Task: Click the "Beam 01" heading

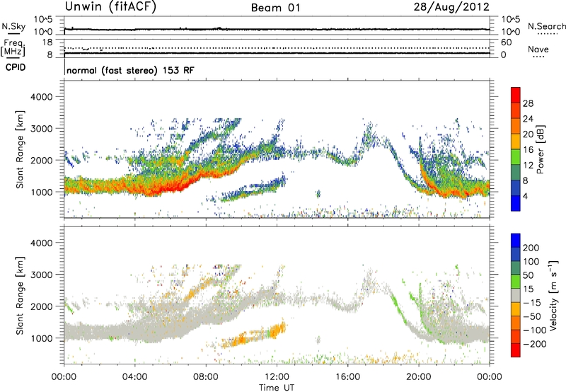Action: [276, 8]
